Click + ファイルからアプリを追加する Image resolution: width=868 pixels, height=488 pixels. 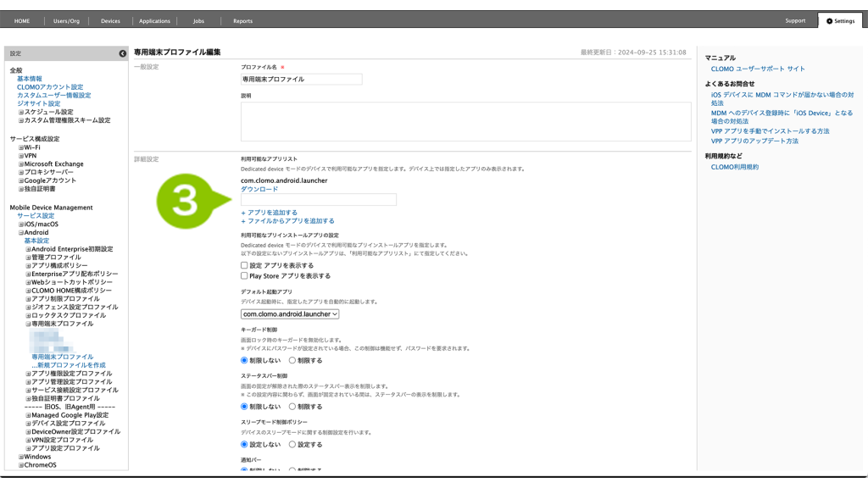pyautogui.click(x=287, y=221)
